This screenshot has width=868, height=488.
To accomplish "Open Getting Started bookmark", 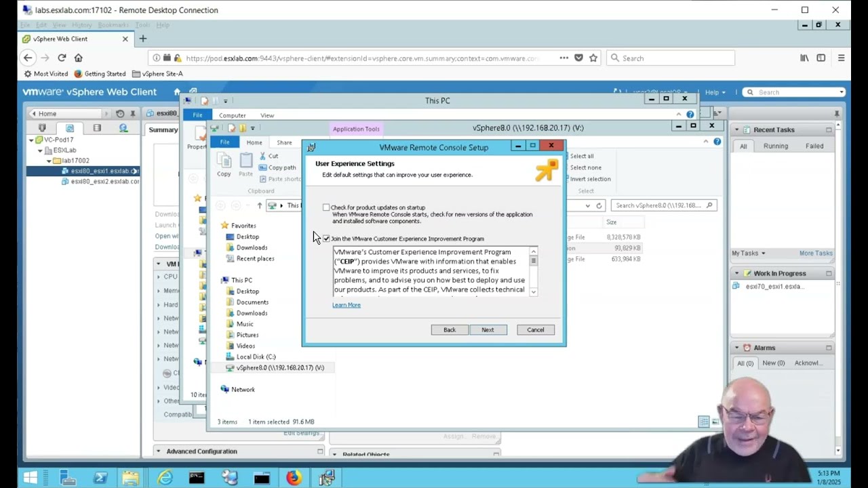I will pyautogui.click(x=100, y=74).
